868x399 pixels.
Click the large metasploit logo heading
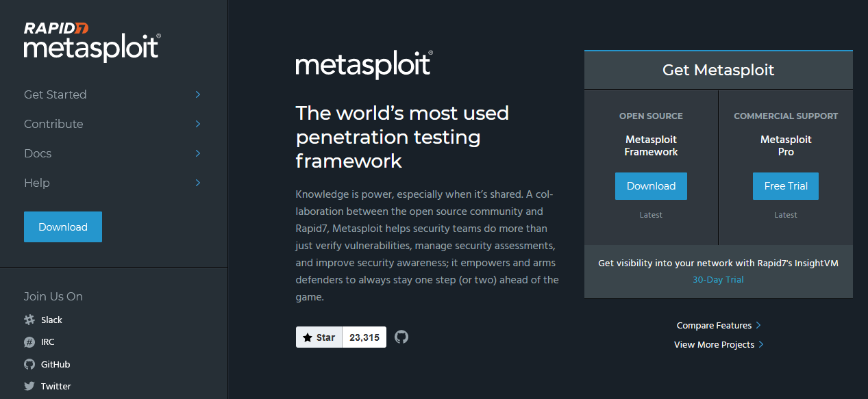click(x=364, y=65)
